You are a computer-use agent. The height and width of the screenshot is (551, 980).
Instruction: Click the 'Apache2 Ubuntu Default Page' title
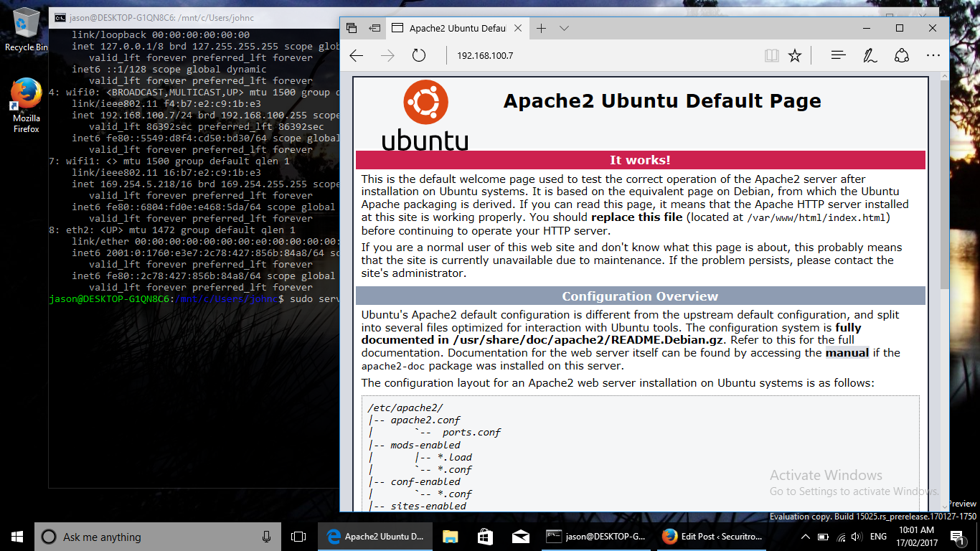[662, 100]
